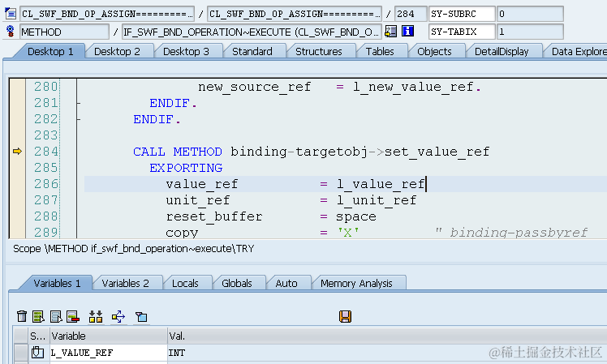607x364 pixels.
Task: Switch to Desktop 1 tab
Action: tap(50, 51)
